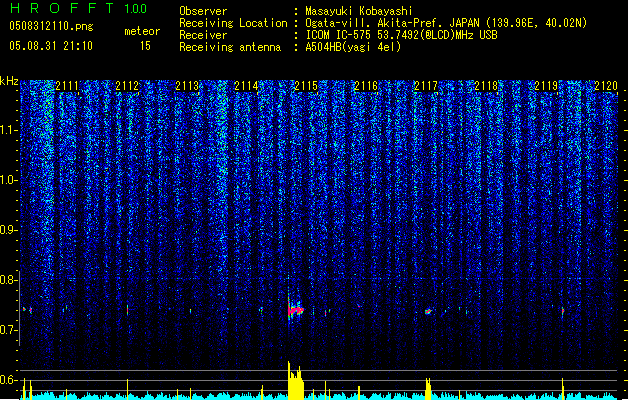The width and height of the screenshot is (629, 400).
Task: Click the 0.9 kHz axis tick label
Action: click(8, 230)
